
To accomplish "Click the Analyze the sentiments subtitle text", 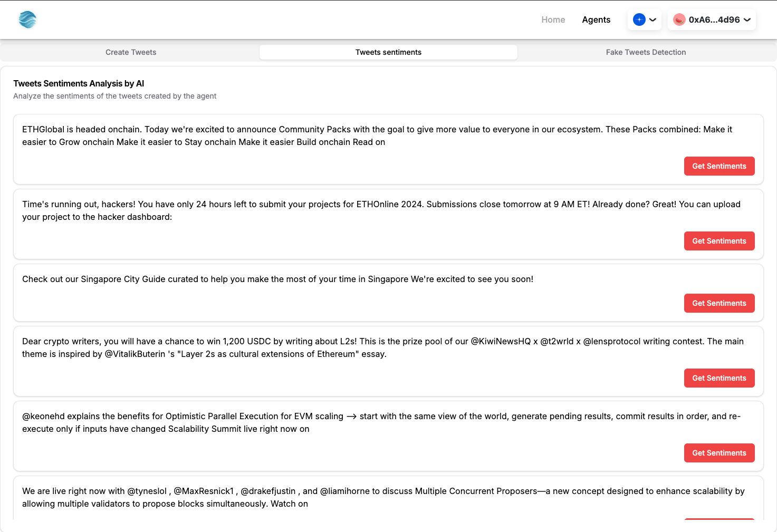I will point(114,96).
